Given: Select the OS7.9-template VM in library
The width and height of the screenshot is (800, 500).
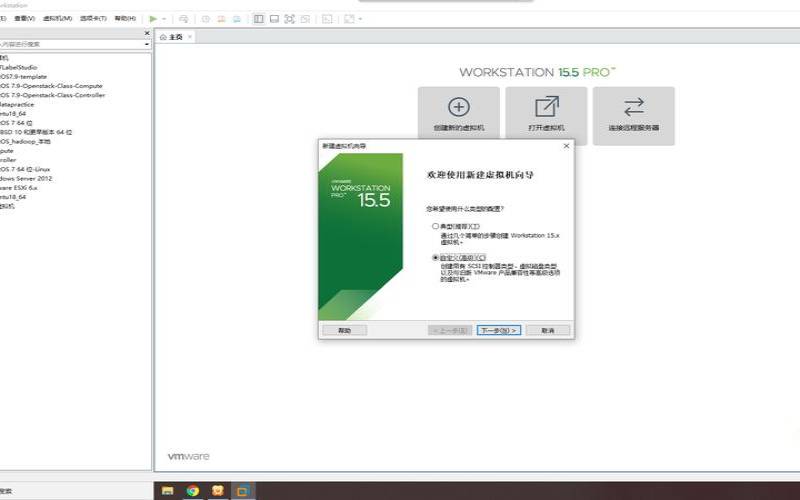Looking at the screenshot, I should [x=23, y=77].
